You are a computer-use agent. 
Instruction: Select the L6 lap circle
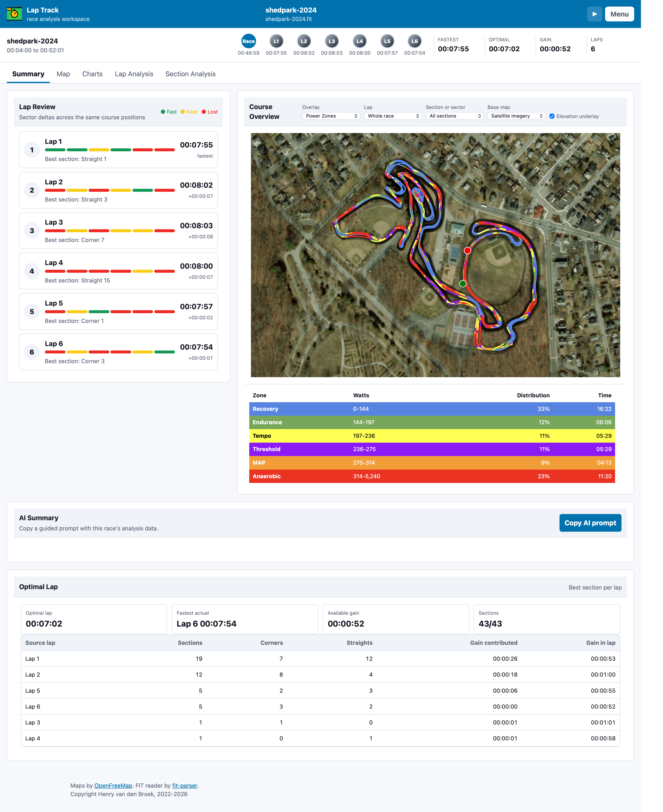coord(414,41)
